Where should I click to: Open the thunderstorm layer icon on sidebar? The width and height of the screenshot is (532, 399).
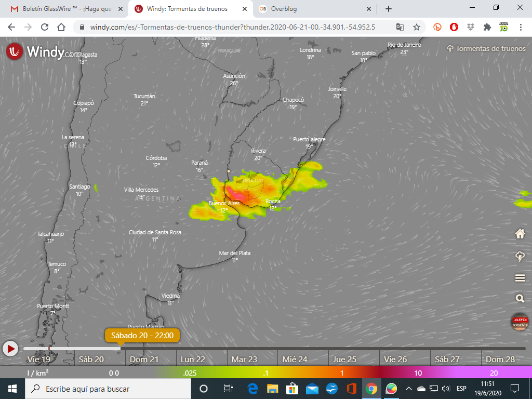pyautogui.click(x=520, y=257)
